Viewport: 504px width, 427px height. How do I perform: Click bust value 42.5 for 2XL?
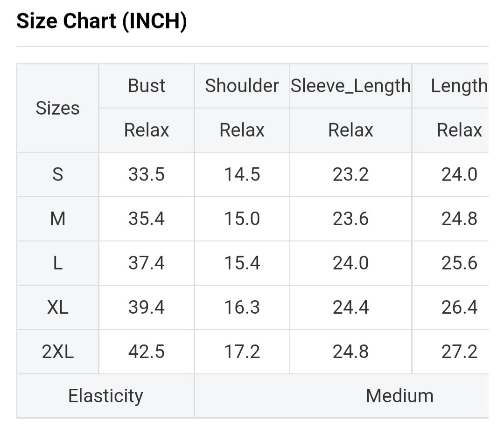(x=147, y=352)
